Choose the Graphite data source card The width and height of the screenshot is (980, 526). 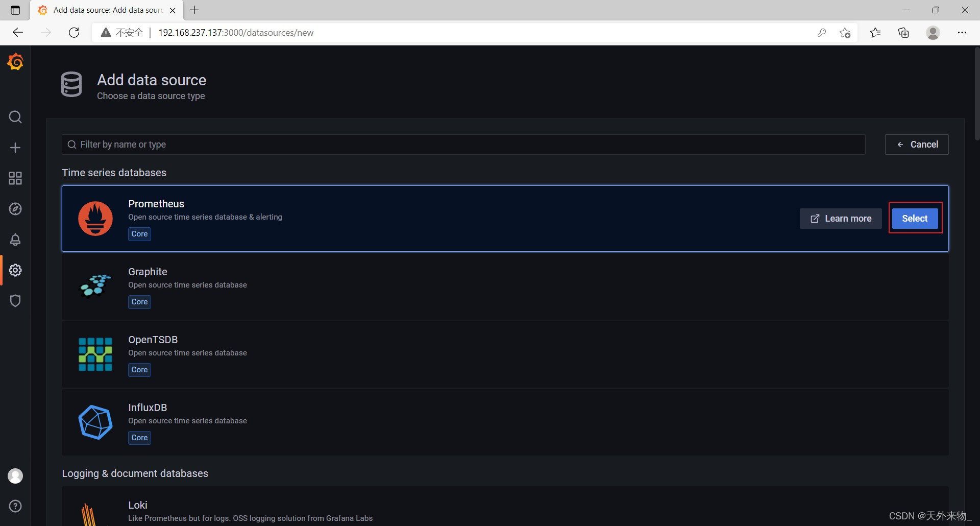pyautogui.click(x=505, y=286)
